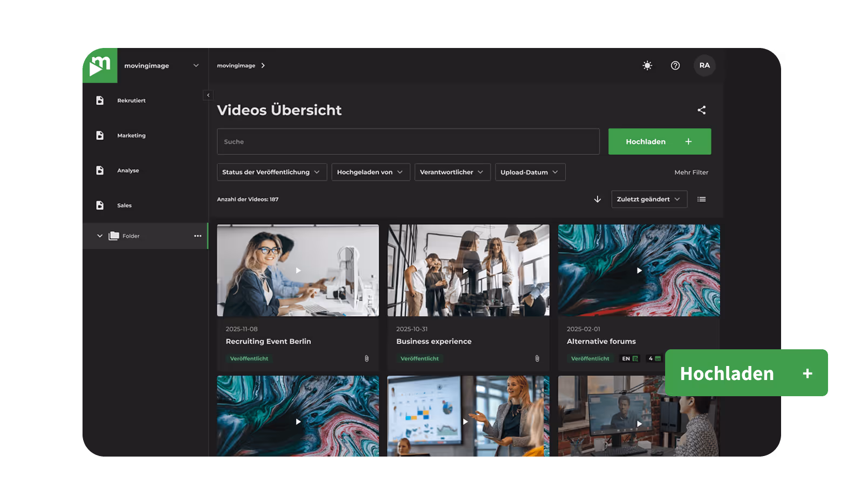The width and height of the screenshot is (862, 504).
Task: Open the RA user avatar menu
Action: [x=704, y=65]
